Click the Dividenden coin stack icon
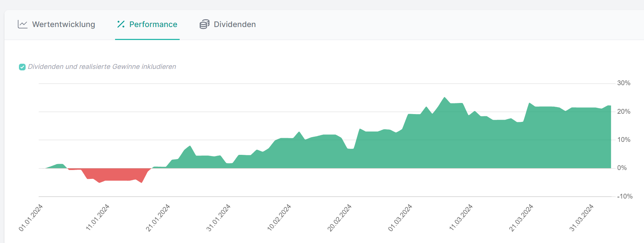The width and height of the screenshot is (644, 243). tap(205, 24)
